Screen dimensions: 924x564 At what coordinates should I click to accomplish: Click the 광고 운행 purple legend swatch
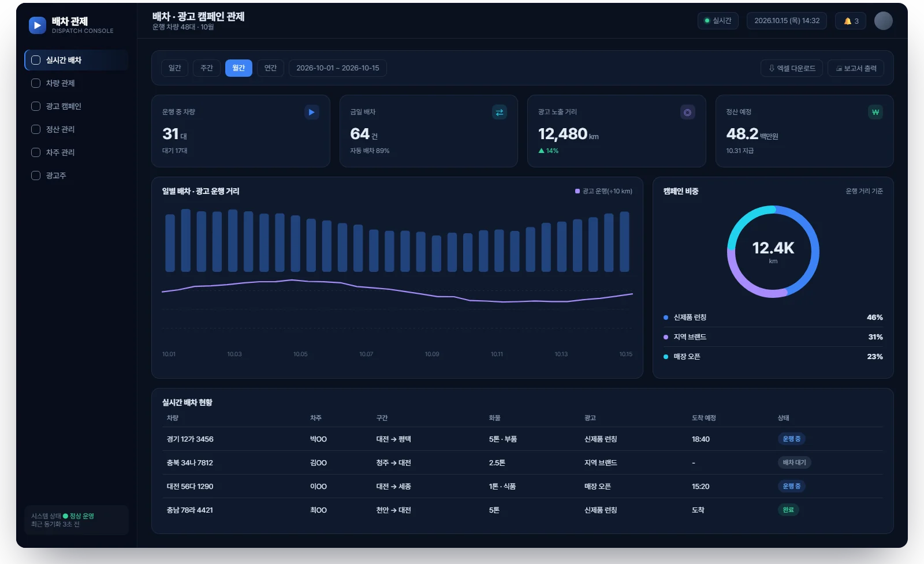pyautogui.click(x=577, y=191)
